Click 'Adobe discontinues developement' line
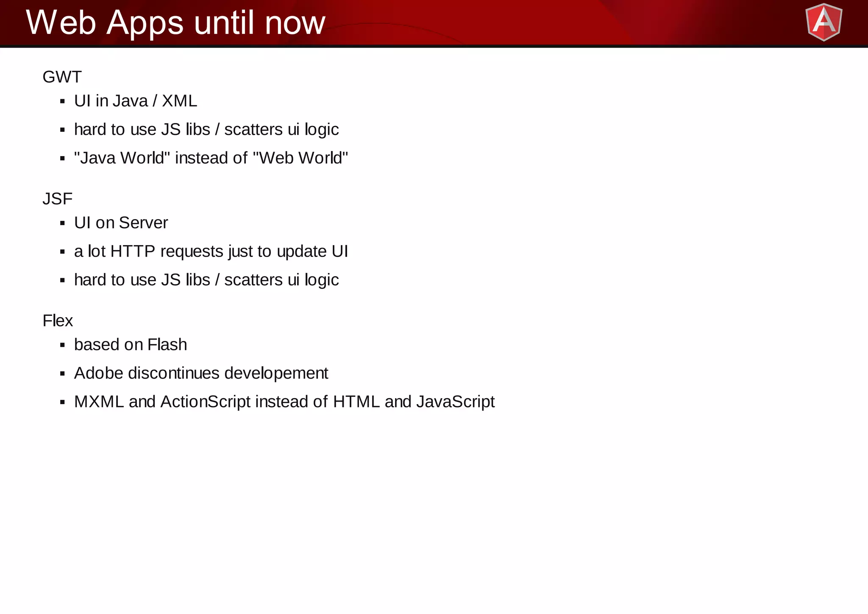This screenshot has height=614, width=868. pyautogui.click(x=201, y=373)
